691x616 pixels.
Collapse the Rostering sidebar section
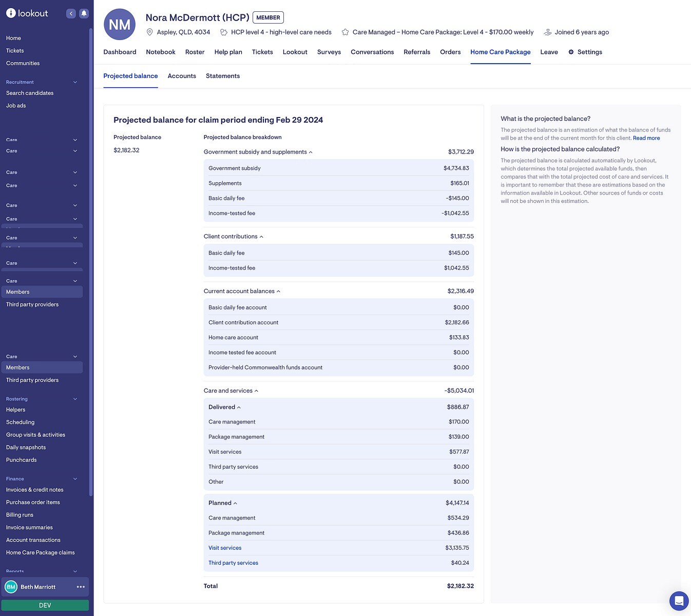coord(75,399)
